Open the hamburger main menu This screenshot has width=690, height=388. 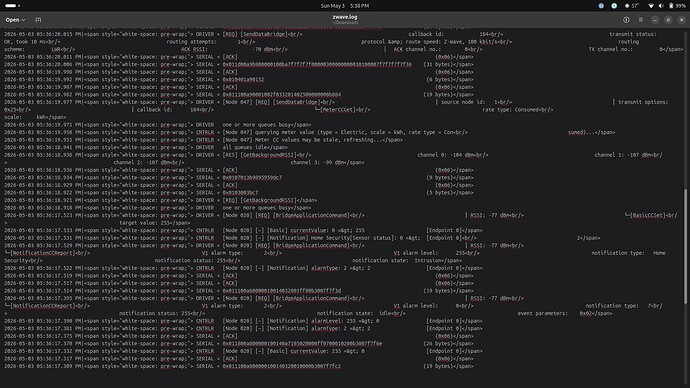click(641, 20)
